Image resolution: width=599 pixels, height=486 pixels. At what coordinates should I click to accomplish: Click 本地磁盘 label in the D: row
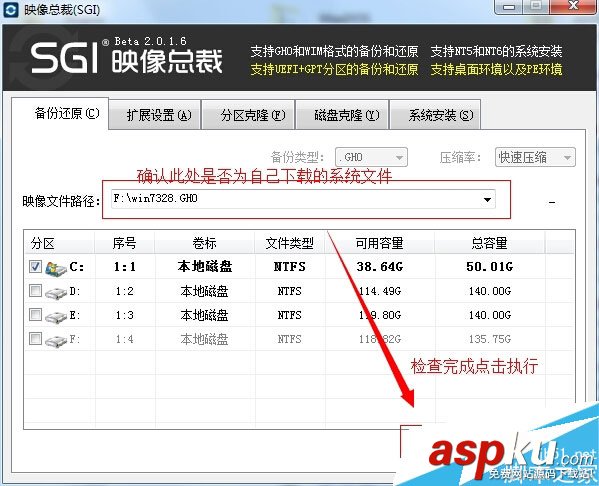(x=204, y=291)
